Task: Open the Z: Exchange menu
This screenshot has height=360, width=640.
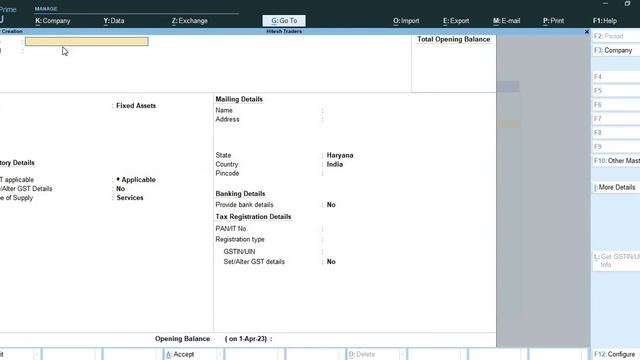Action: pos(189,21)
